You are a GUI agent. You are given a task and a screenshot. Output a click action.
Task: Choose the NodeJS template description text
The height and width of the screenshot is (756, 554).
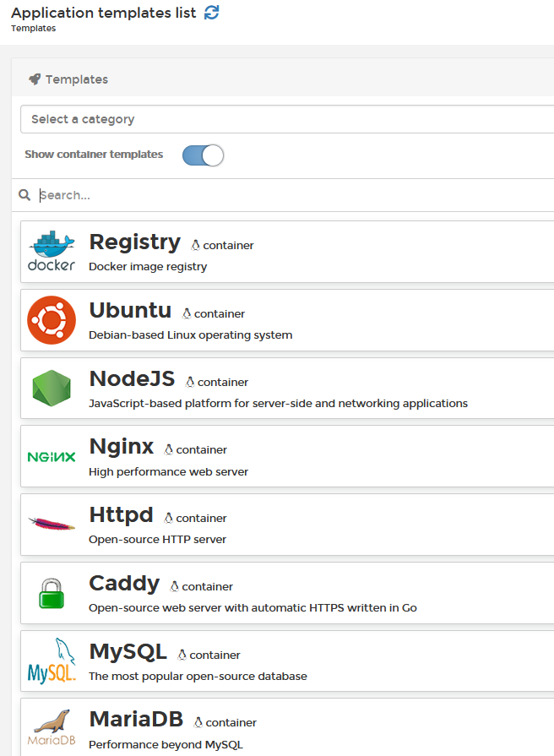(x=278, y=404)
